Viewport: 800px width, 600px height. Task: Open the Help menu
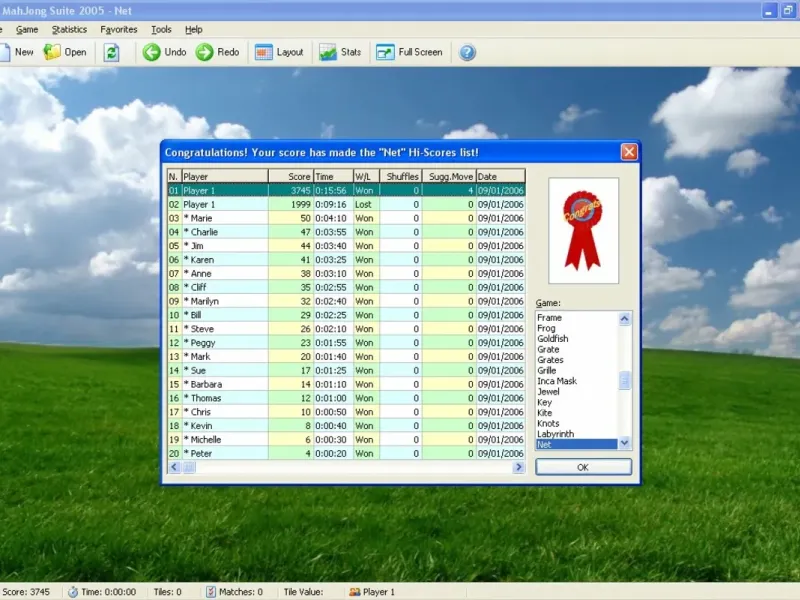194,30
